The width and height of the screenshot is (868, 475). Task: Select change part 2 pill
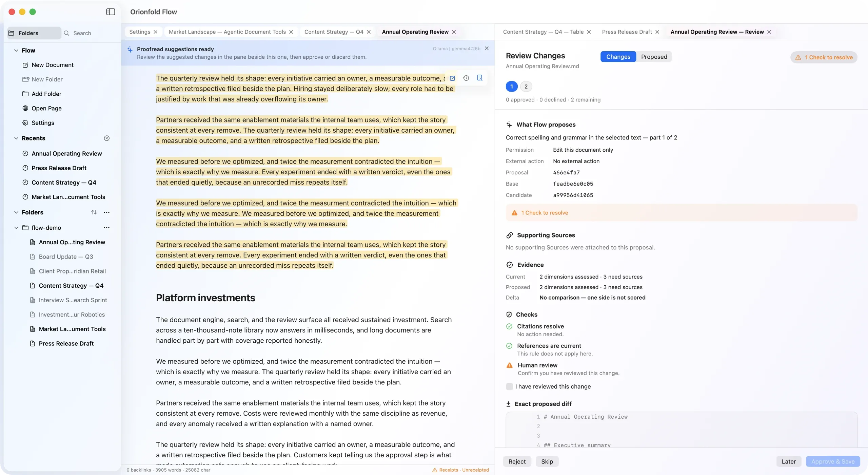click(x=526, y=87)
